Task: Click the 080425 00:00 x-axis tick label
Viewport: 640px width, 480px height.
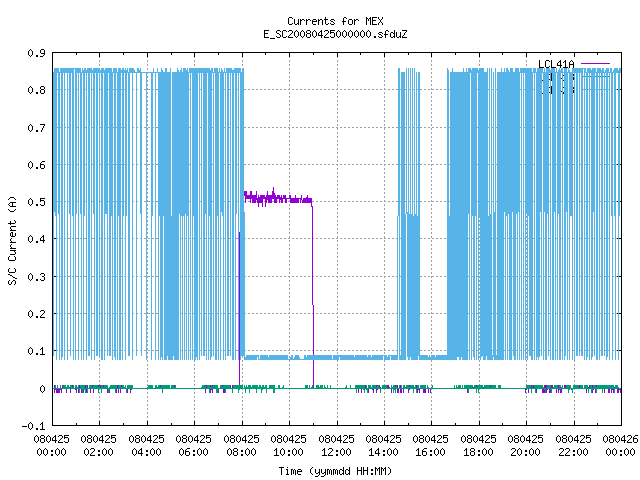Action: [x=51, y=446]
